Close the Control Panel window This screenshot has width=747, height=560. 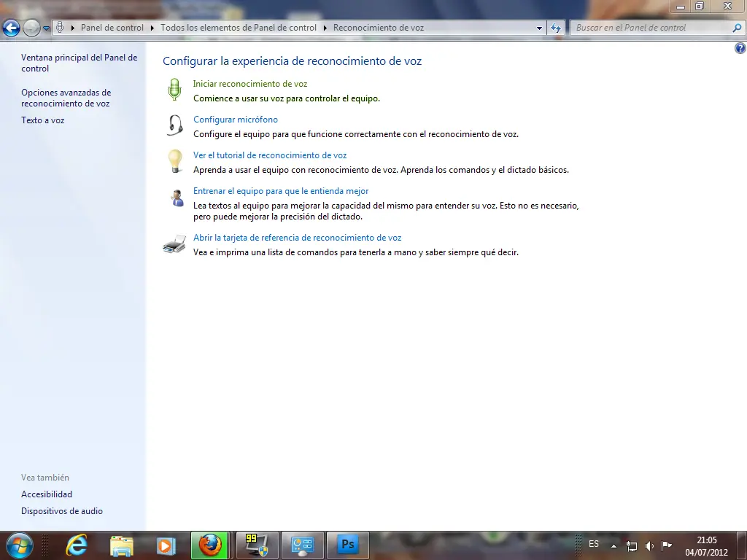tap(727, 6)
